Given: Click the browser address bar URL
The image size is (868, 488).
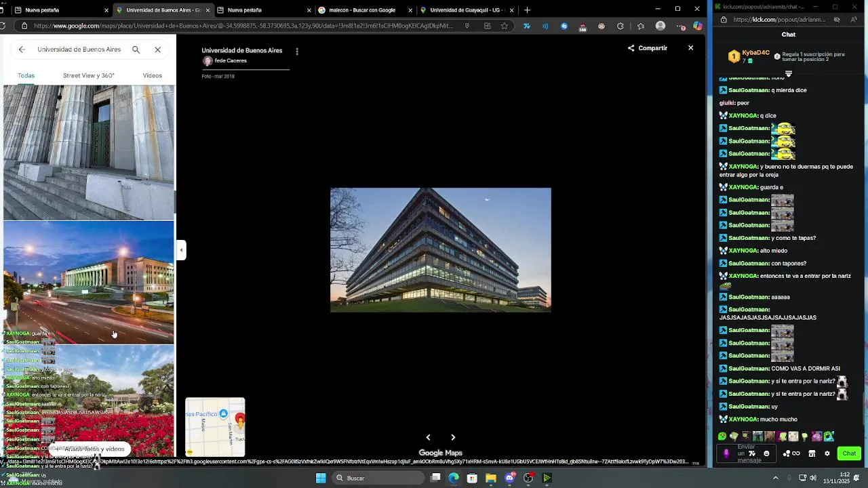Looking at the screenshot, I should coord(243,26).
